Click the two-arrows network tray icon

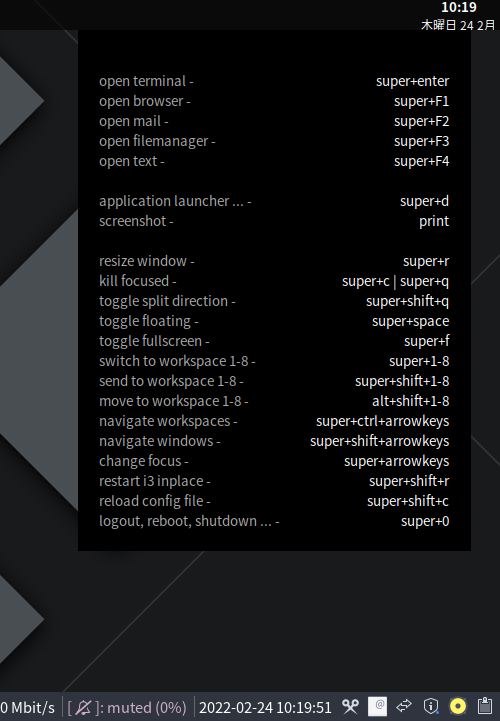click(x=404, y=706)
